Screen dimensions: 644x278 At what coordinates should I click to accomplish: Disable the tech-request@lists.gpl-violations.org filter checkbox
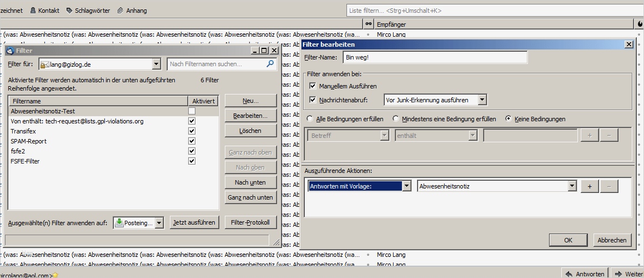click(x=192, y=121)
